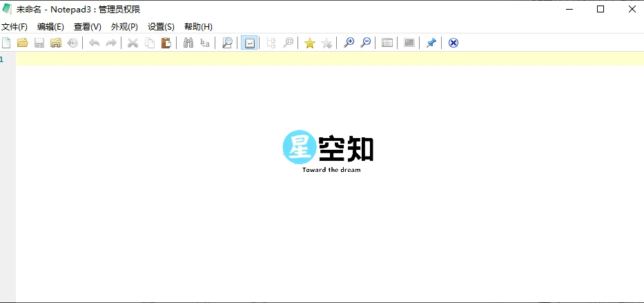This screenshot has height=303, width=644.
Task: Open Find with the binoculars icon
Action: tap(188, 43)
